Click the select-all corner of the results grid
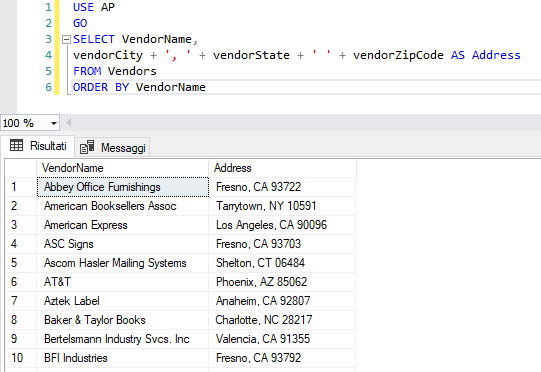Viewport: 541px width, 372px height. (x=21, y=168)
